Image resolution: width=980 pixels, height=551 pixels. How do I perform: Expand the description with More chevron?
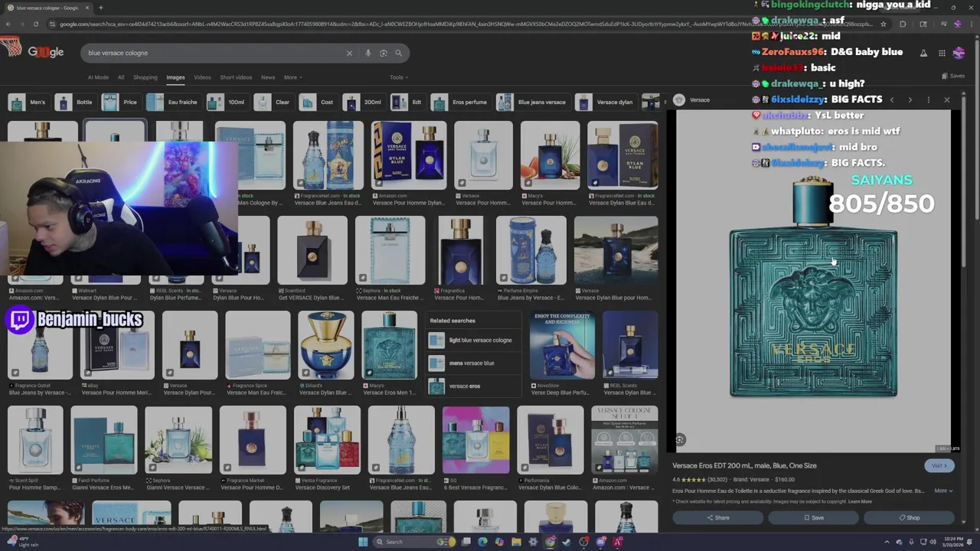[943, 491]
